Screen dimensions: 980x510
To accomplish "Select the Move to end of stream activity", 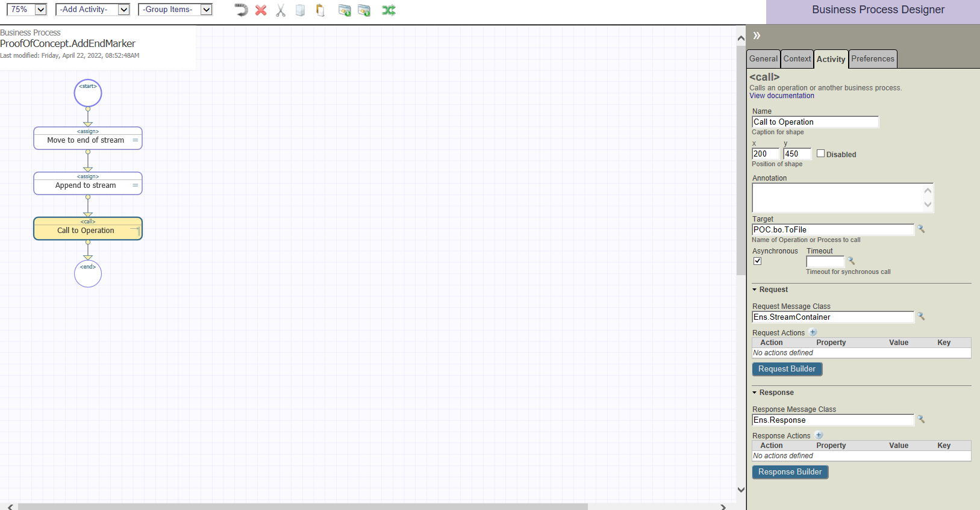I will tap(88, 138).
